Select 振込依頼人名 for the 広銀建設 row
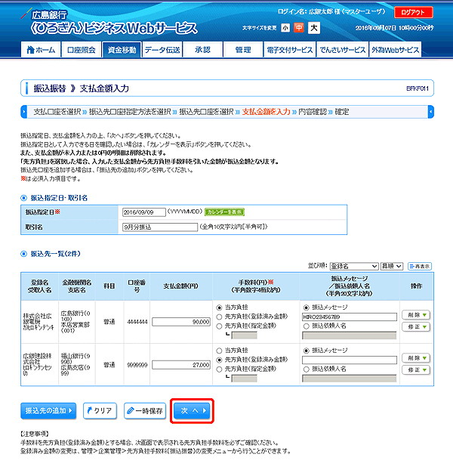Image resolution: width=453 pixels, height=476 pixels. click(x=307, y=369)
